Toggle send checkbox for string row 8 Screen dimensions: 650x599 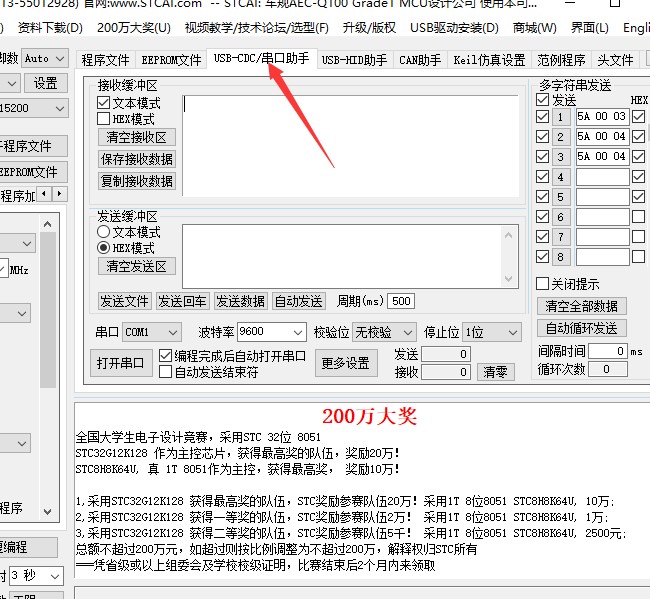542,257
